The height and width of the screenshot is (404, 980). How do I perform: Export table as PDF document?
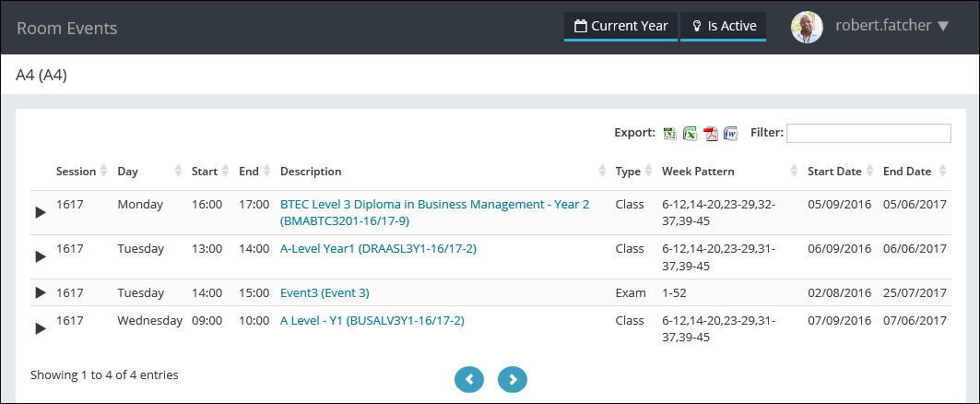click(711, 134)
